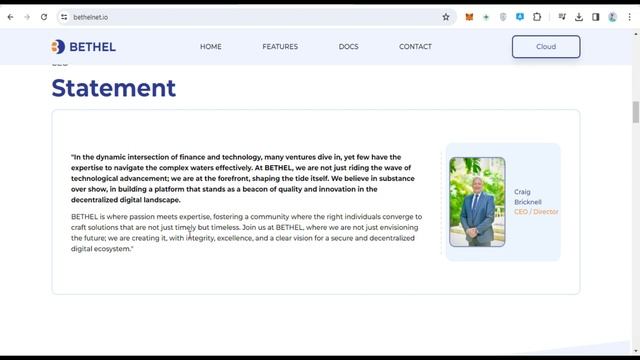Bookmark this page with the star icon
This screenshot has width=640, height=360.
[446, 17]
